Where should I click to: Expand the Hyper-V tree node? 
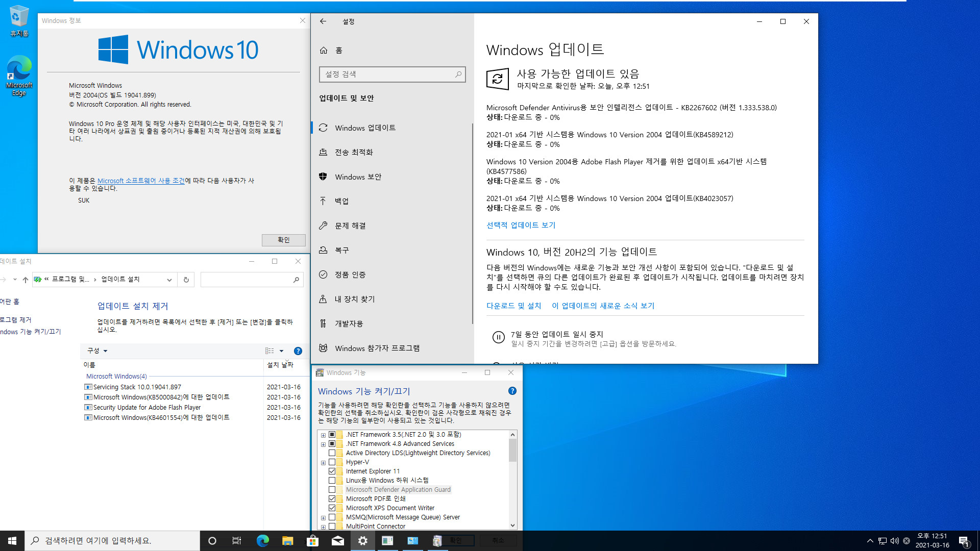point(323,463)
